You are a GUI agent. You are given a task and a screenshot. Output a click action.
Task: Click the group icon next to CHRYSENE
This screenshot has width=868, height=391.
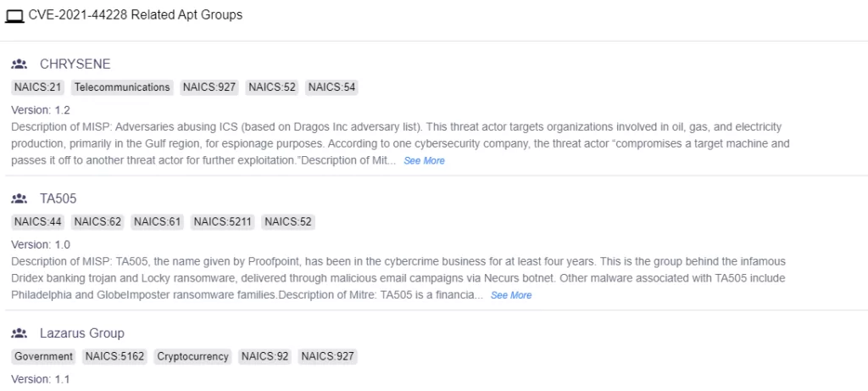click(19, 64)
